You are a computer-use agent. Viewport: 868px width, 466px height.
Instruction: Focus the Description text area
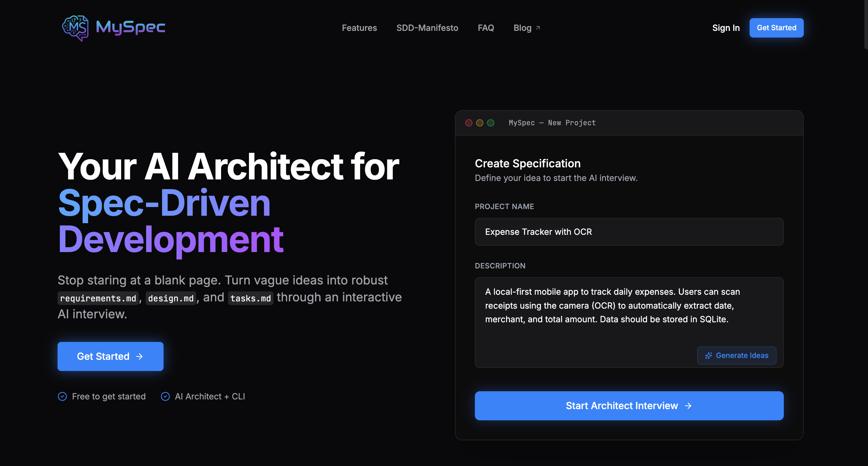629,322
